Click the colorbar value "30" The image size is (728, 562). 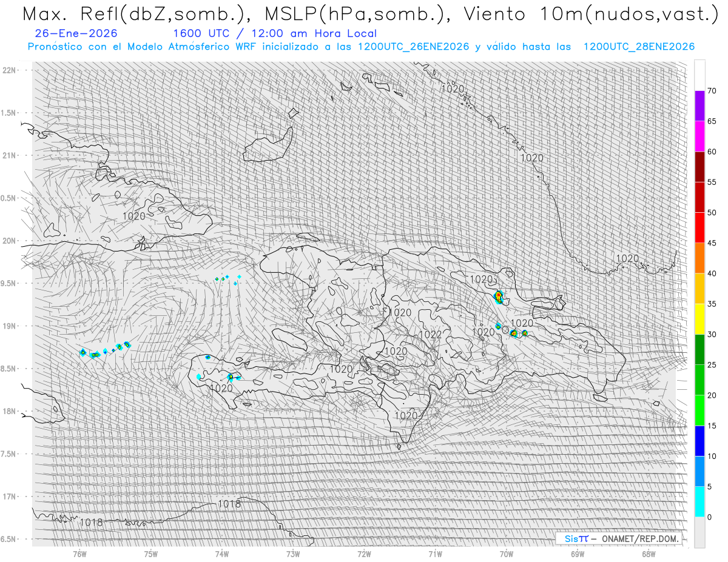click(712, 334)
